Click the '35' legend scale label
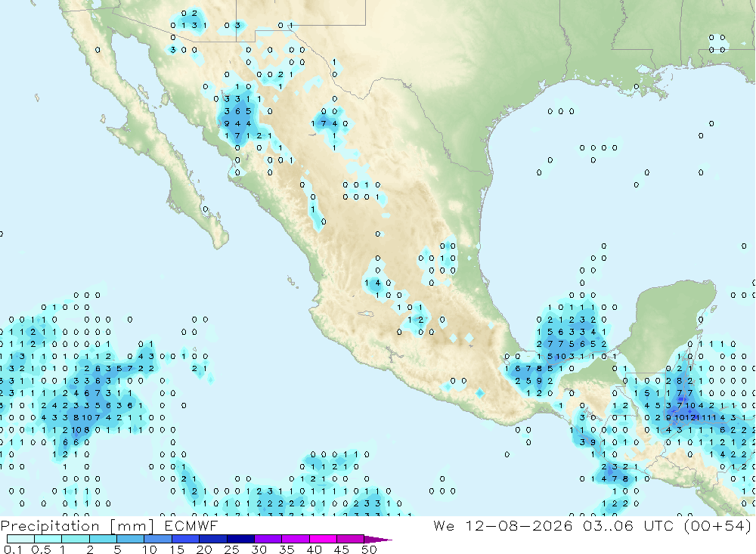The width and height of the screenshot is (756, 554). pyautogui.click(x=287, y=549)
